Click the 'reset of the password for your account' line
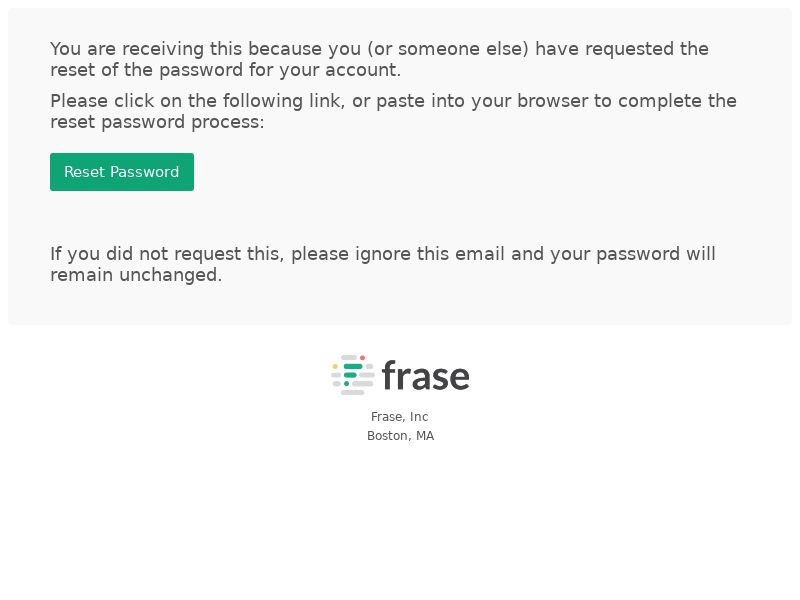The height and width of the screenshot is (600, 800). click(226, 70)
